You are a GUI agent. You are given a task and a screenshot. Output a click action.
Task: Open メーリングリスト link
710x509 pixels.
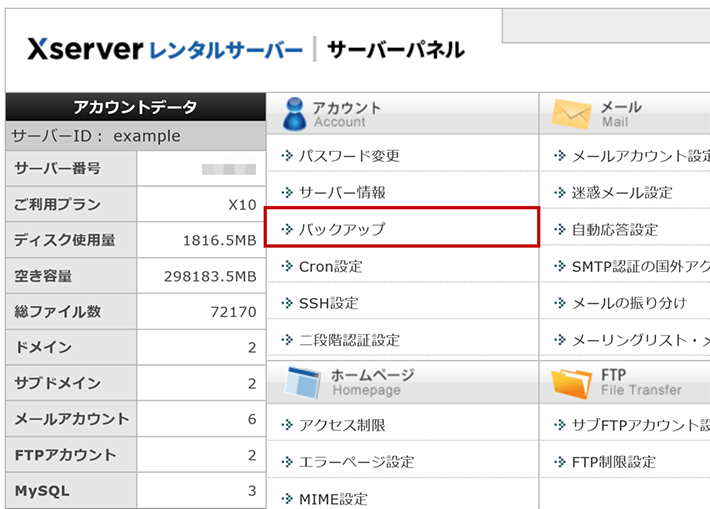tap(640, 340)
